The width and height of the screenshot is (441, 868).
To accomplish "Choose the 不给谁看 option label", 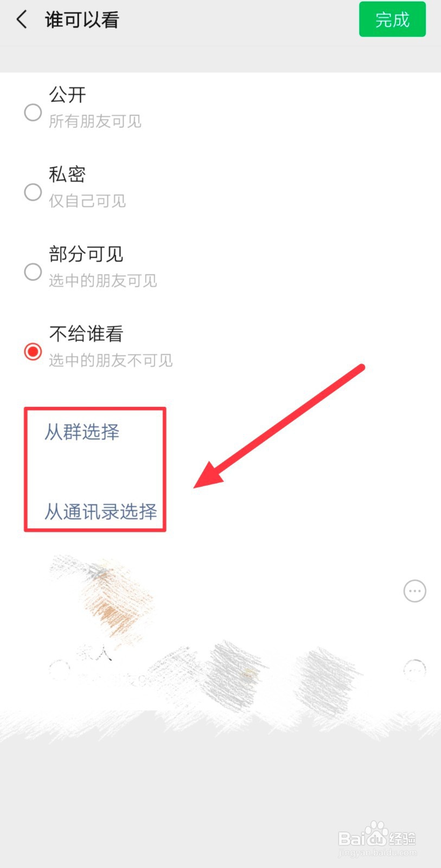I will click(x=86, y=334).
